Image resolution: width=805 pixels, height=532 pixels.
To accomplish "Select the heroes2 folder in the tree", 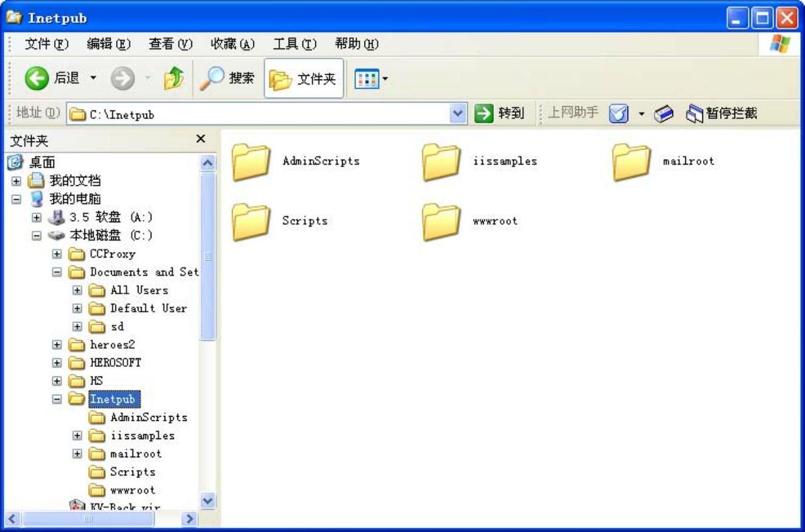I will click(112, 345).
